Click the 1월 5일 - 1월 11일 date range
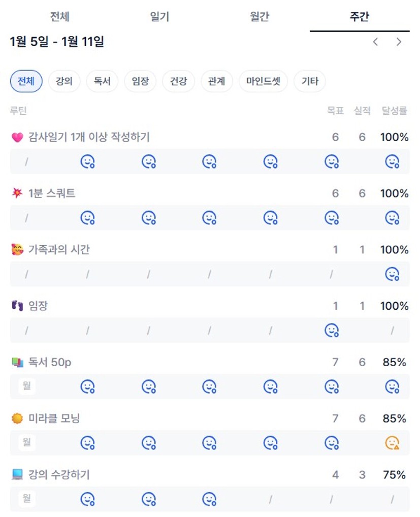Viewport: 420px width, 517px height. click(x=57, y=42)
